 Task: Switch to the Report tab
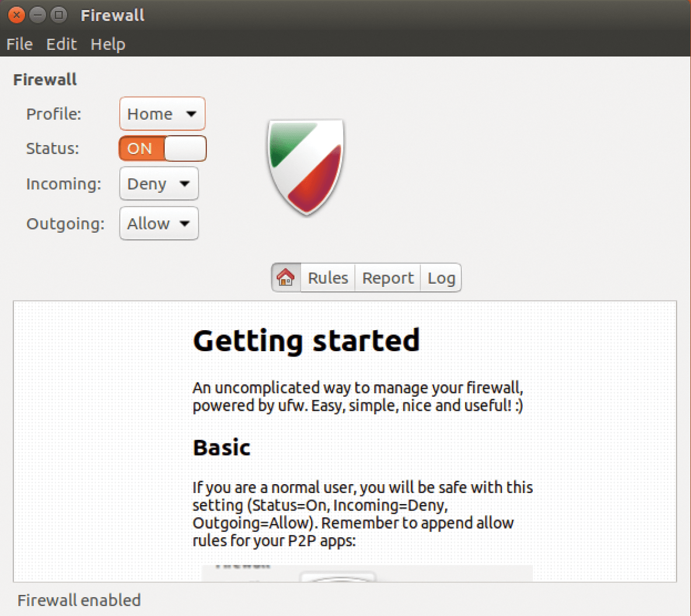click(388, 278)
